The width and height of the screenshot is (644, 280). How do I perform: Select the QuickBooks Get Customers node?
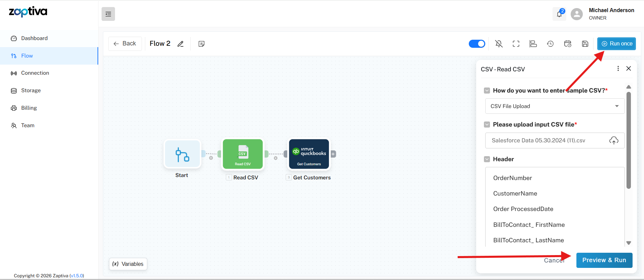click(309, 154)
